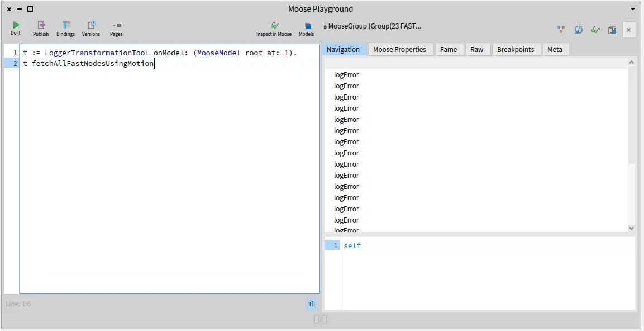Switch to the Moose Properties tab
This screenshot has height=331, width=644.
[x=399, y=49]
